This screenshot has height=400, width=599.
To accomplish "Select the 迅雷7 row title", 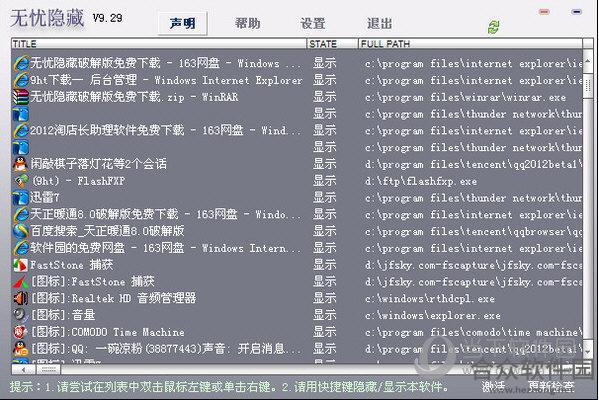I will (45, 198).
